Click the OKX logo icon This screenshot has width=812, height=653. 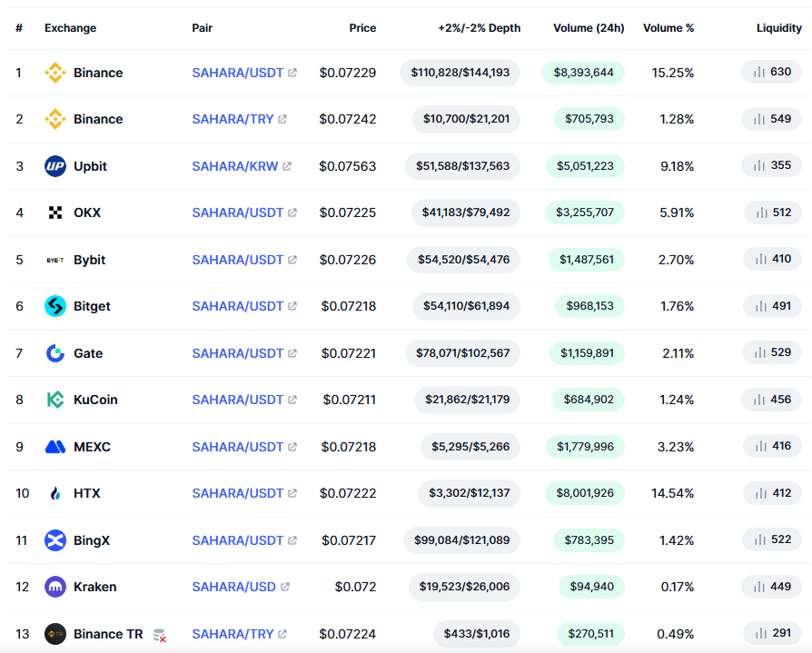pyautogui.click(x=54, y=213)
